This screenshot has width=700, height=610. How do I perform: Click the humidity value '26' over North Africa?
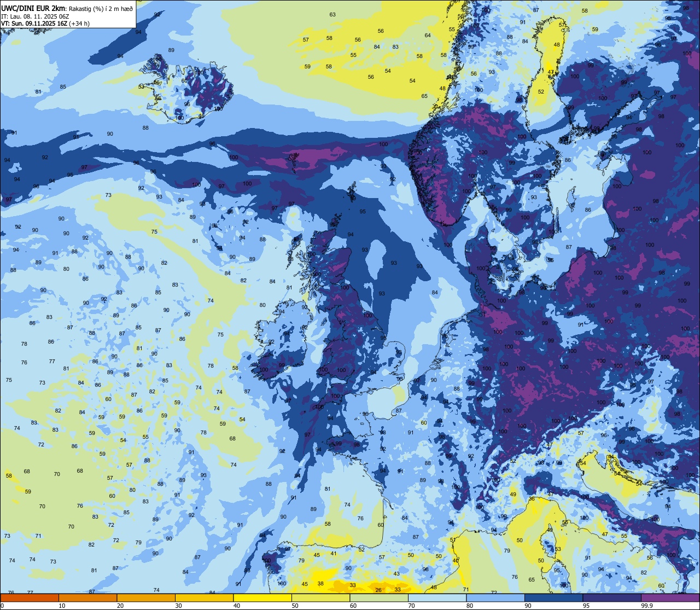click(378, 590)
